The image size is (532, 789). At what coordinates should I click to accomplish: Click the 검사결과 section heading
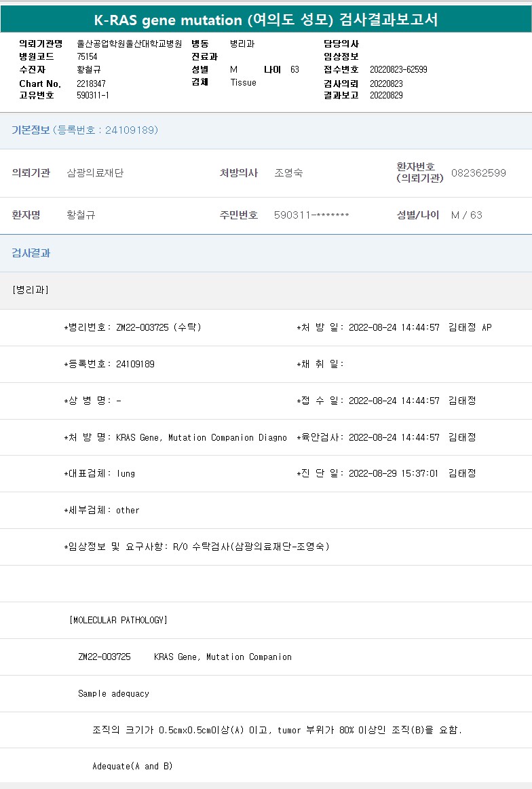point(31,253)
